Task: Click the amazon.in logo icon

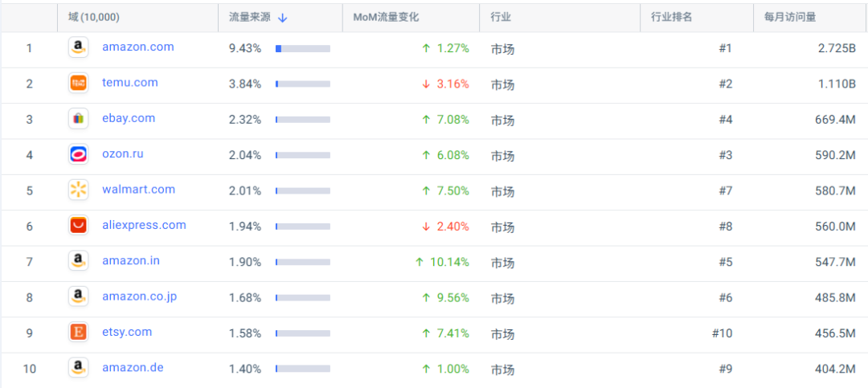Action: click(x=78, y=261)
